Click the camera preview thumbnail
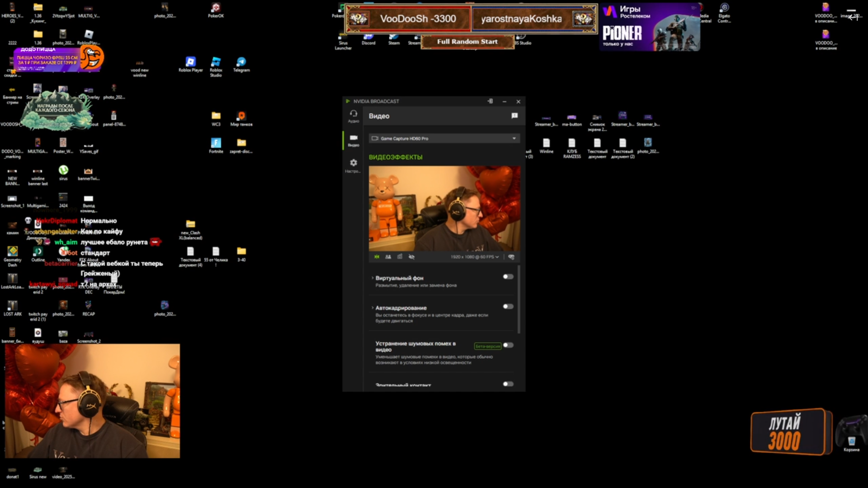Screen dimensions: 868x488 click(444, 208)
